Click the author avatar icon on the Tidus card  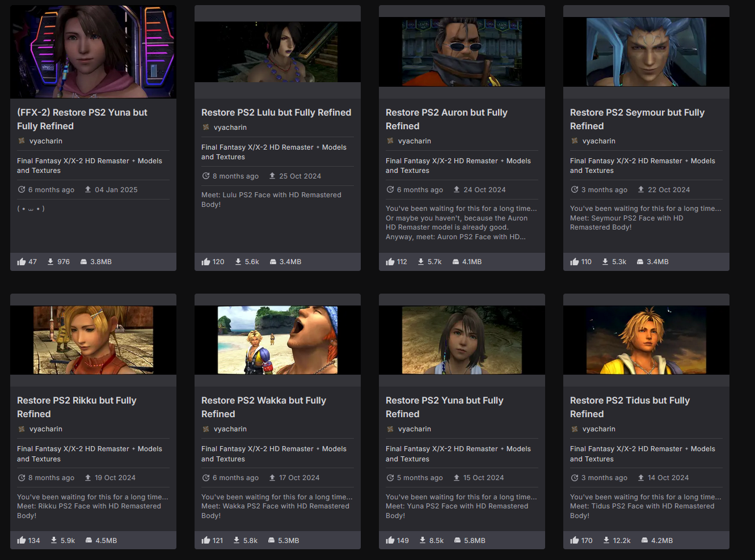[575, 429]
